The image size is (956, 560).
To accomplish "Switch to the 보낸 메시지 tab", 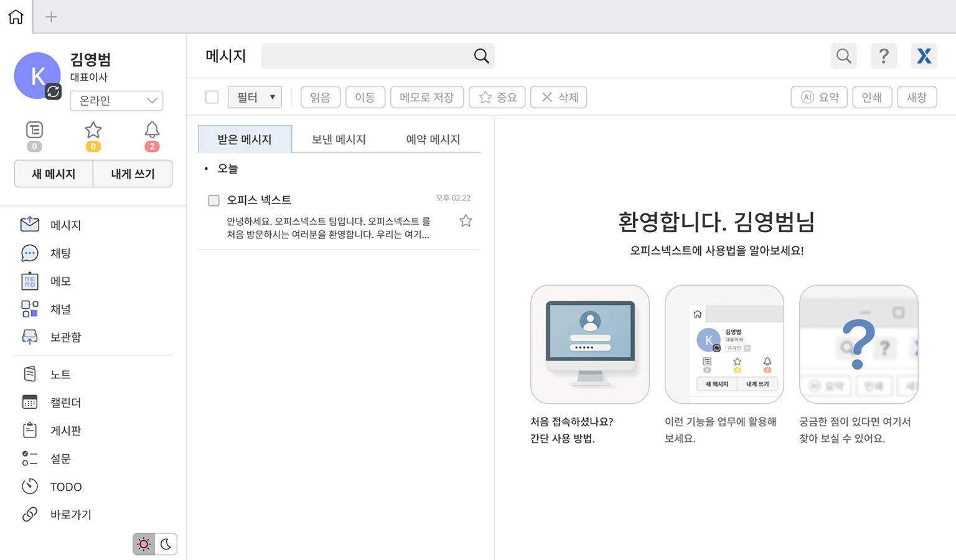I will click(339, 139).
